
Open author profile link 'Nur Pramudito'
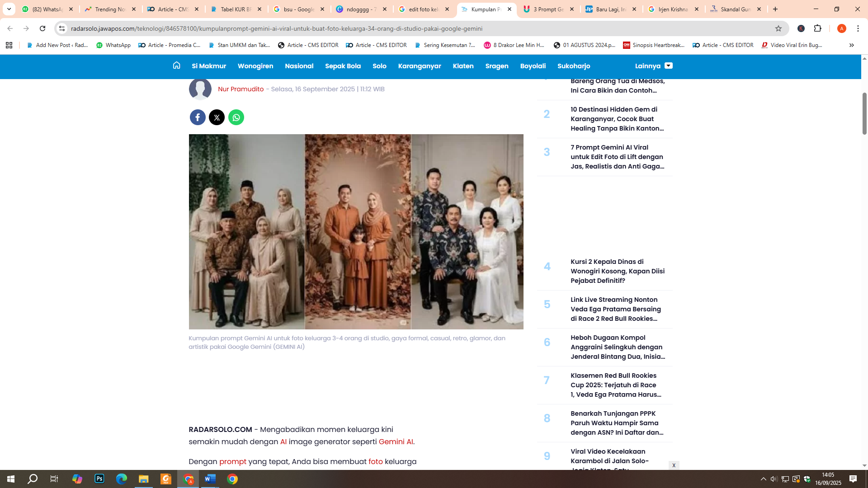coord(241,89)
